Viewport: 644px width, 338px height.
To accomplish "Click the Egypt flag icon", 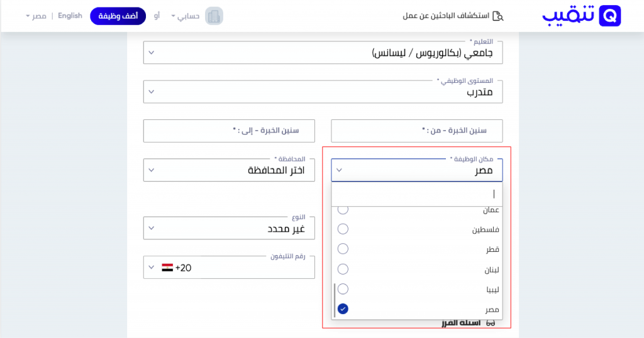I will click(x=167, y=268).
